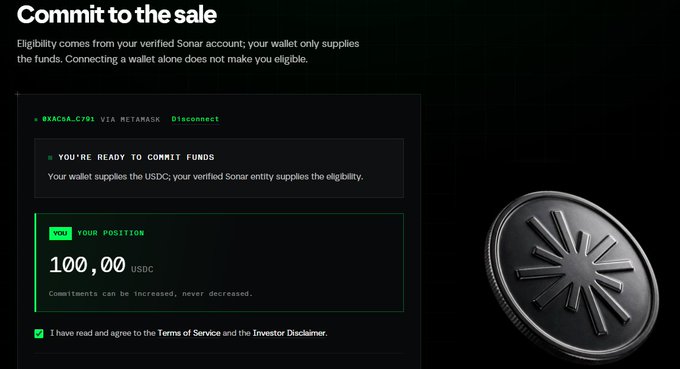Click the VIA METAMASK label
The image size is (680, 369).
131,119
